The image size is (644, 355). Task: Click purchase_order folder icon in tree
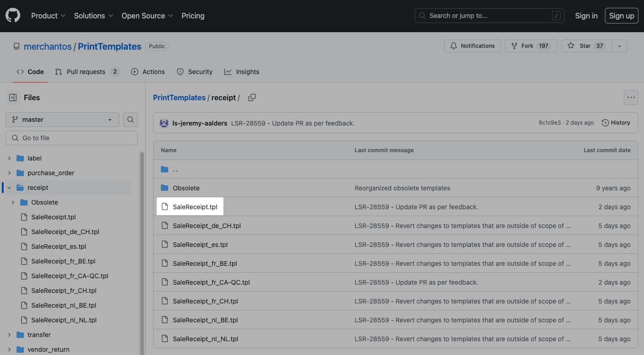[20, 173]
